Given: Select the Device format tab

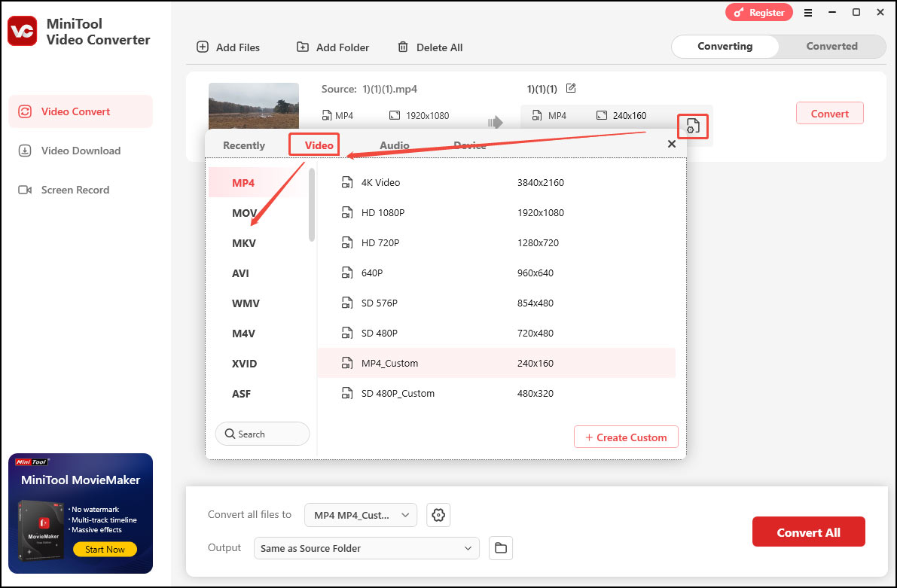Looking at the screenshot, I should coord(470,145).
